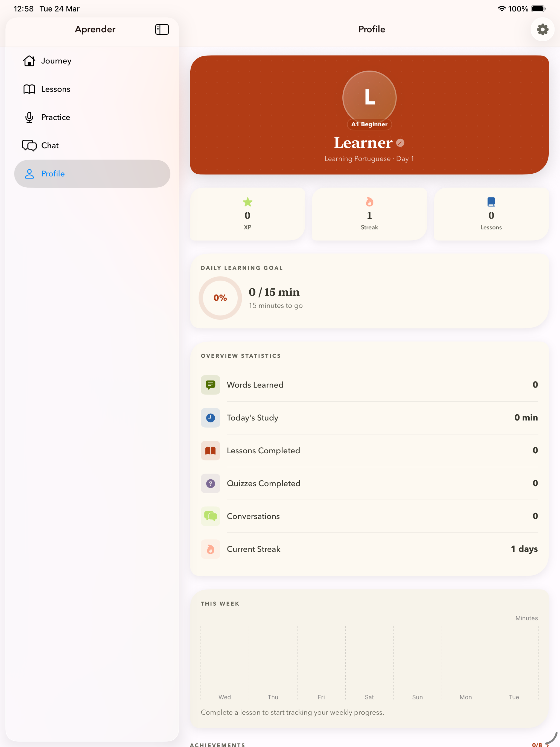This screenshot has width=560, height=747.
Task: Select Profile in the sidebar
Action: (x=92, y=174)
